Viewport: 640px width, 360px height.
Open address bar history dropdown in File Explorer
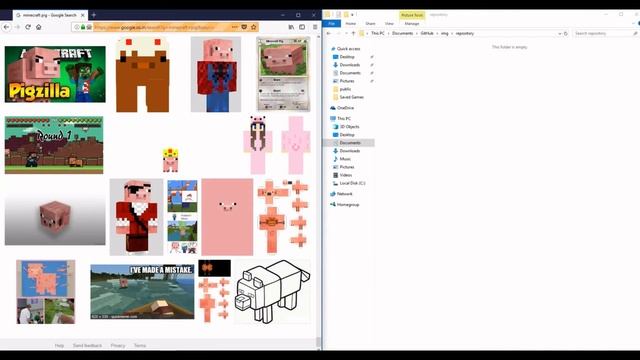[x=559, y=33]
